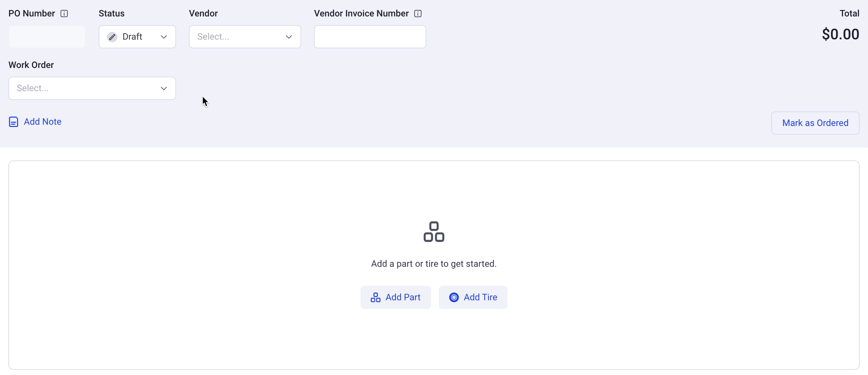The image size is (868, 375).
Task: Expand the Status chevron arrow
Action: click(x=164, y=37)
